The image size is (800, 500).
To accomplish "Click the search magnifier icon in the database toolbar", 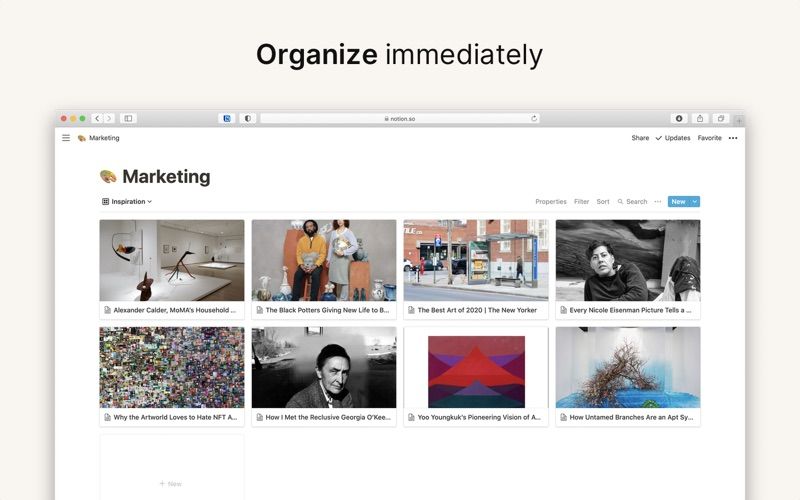I will click(620, 202).
